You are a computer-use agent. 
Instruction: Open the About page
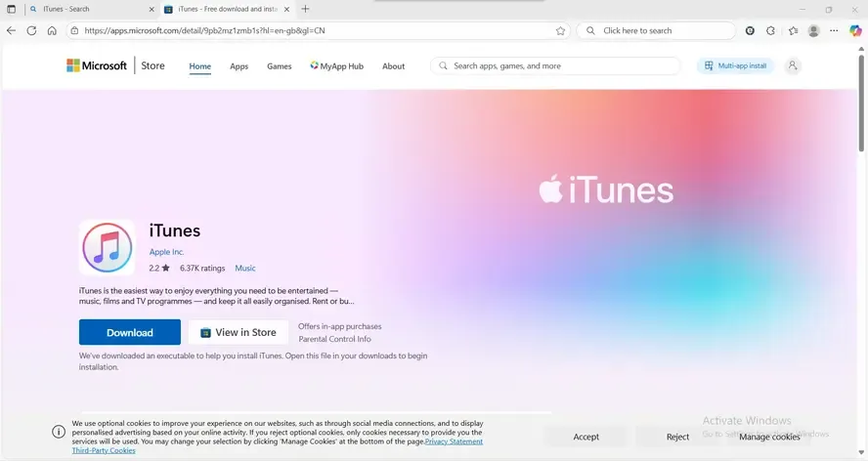[x=393, y=65]
